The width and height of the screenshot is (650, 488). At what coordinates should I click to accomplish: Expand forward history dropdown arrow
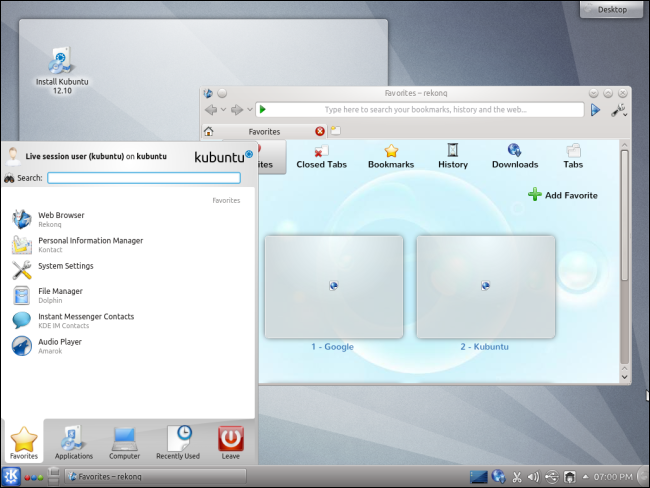(250, 109)
